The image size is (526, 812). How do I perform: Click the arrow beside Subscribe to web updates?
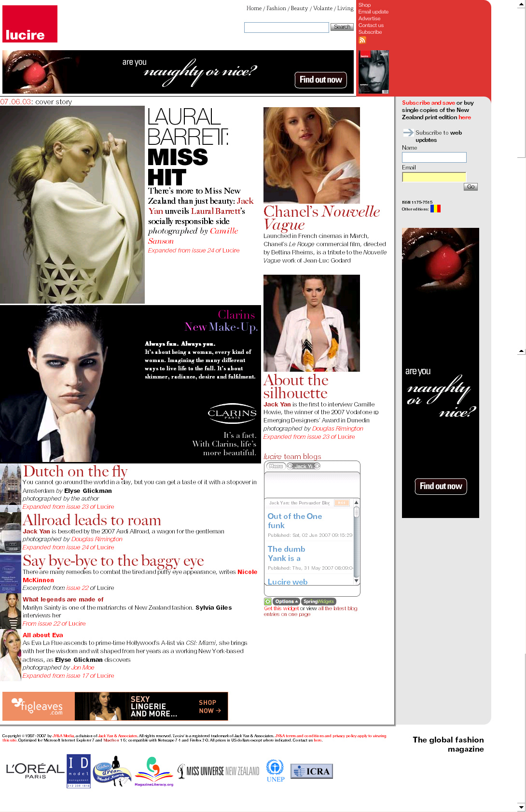pos(408,132)
